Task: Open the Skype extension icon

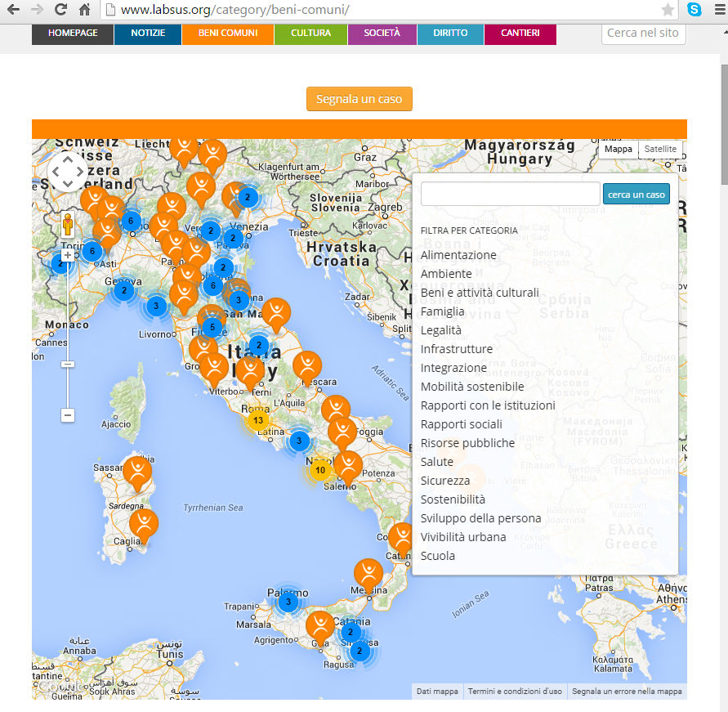Action: [695, 9]
